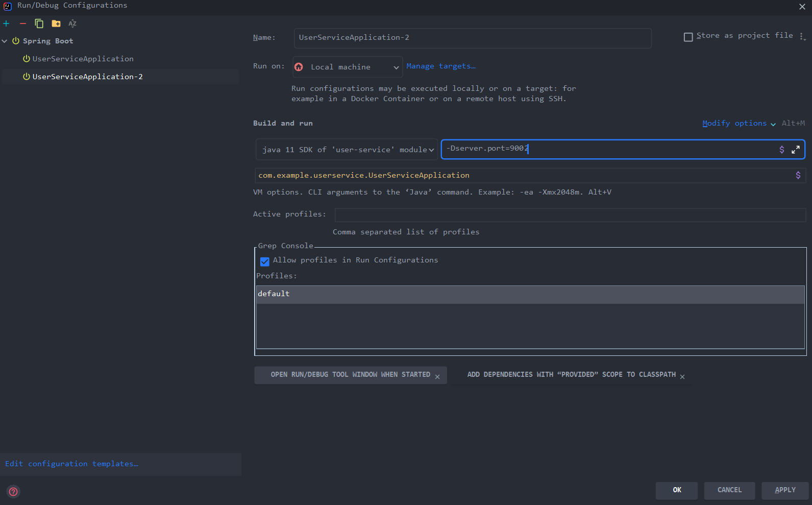The image size is (812, 505).
Task: Enable Store as project file
Action: [x=688, y=37]
